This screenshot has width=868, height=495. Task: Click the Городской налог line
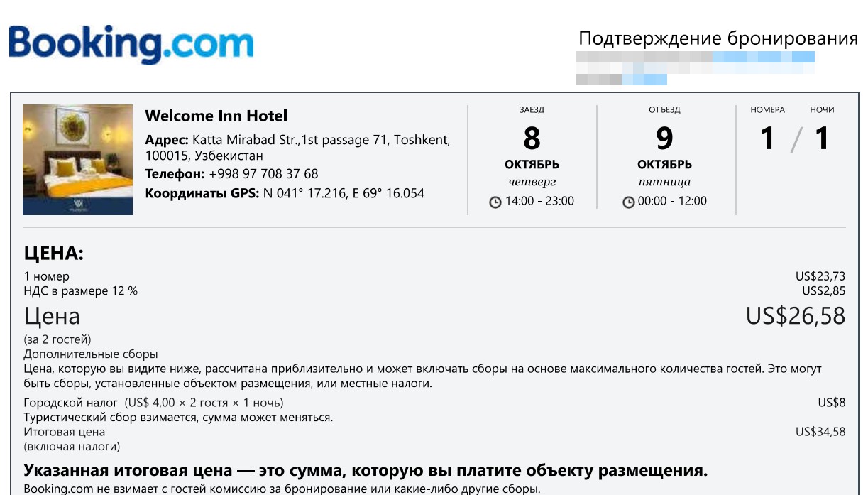[154, 403]
